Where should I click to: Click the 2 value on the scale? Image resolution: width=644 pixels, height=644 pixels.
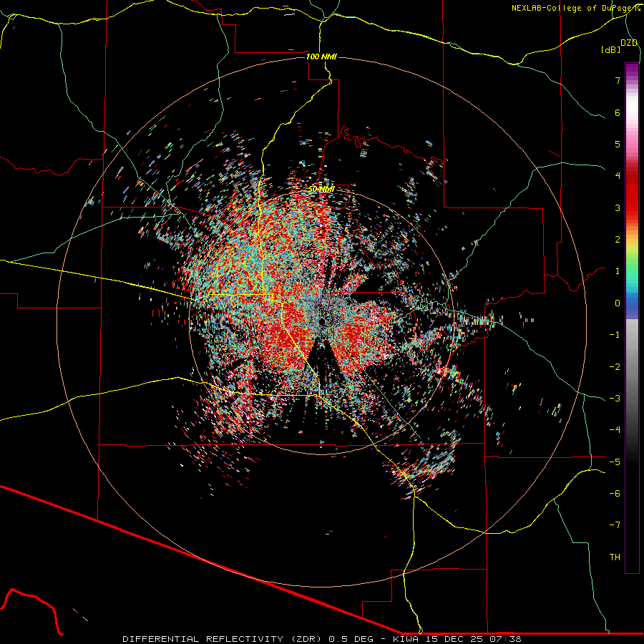[618, 240]
